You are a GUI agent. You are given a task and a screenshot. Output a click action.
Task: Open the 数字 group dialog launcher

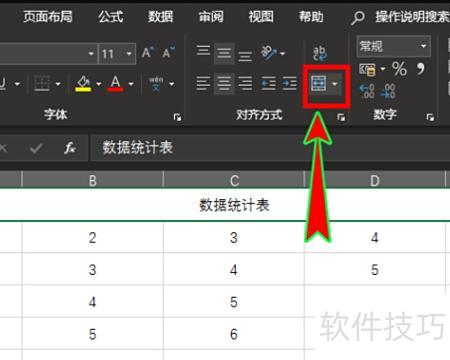(x=430, y=117)
